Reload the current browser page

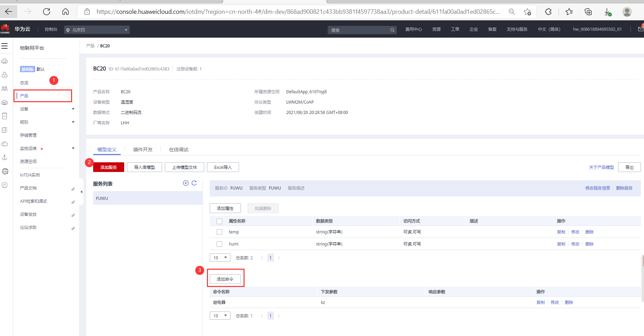[47, 12]
